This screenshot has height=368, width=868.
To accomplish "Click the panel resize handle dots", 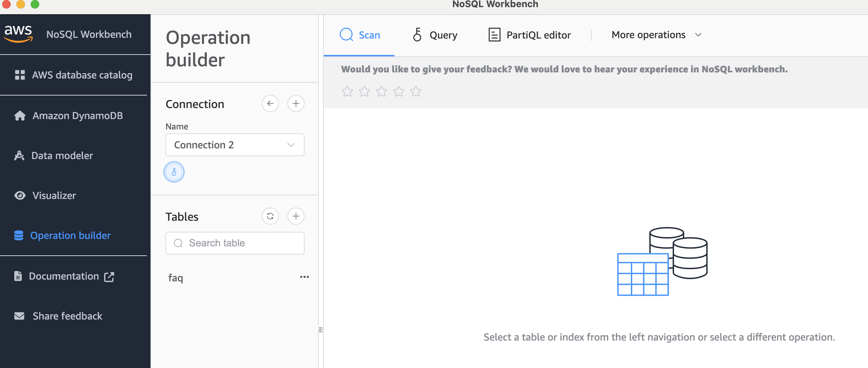I will pos(321,330).
